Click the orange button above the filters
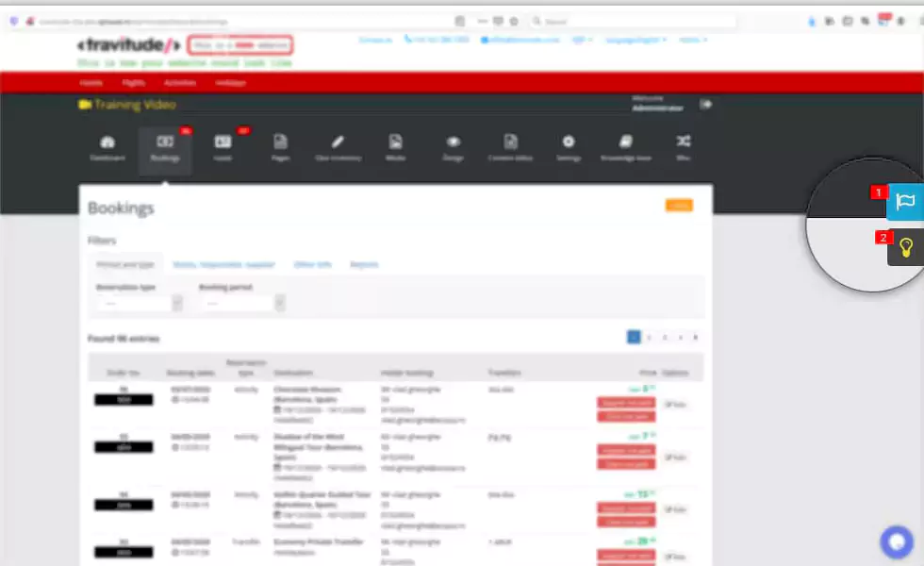The image size is (924, 566). click(679, 205)
